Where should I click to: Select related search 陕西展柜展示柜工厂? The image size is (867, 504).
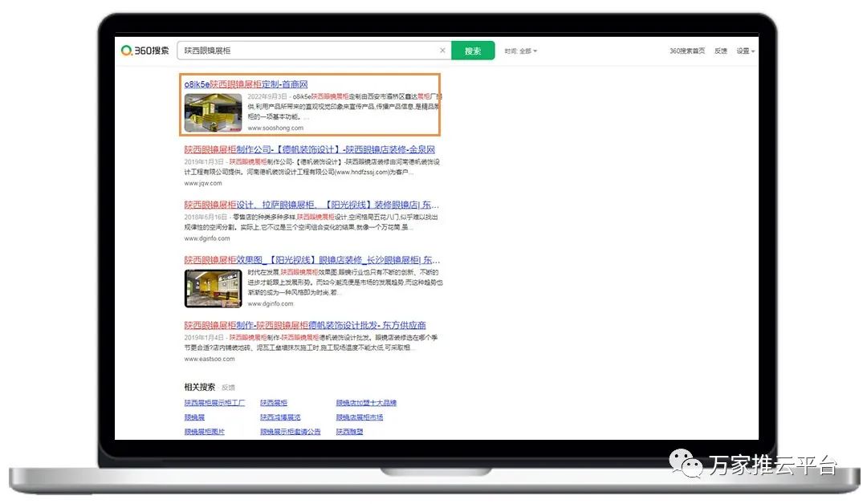(x=214, y=403)
